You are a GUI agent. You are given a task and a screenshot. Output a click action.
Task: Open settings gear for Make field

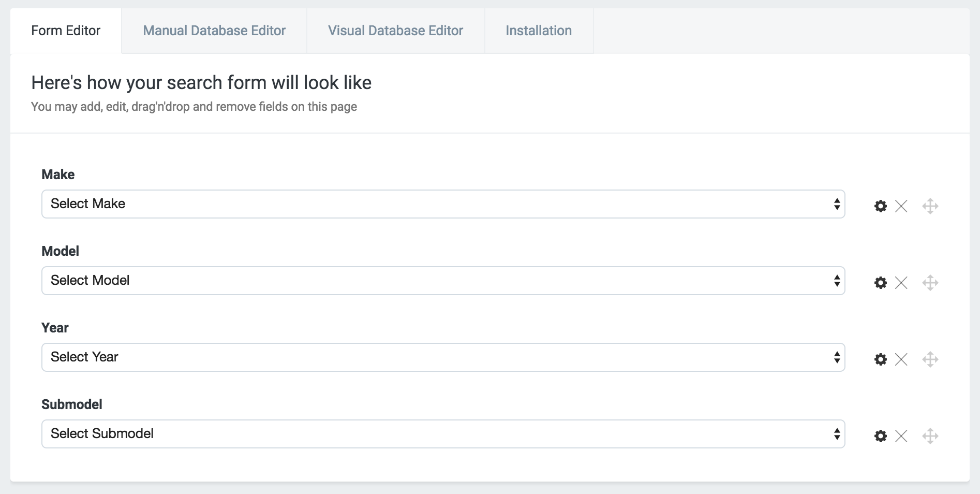click(880, 206)
